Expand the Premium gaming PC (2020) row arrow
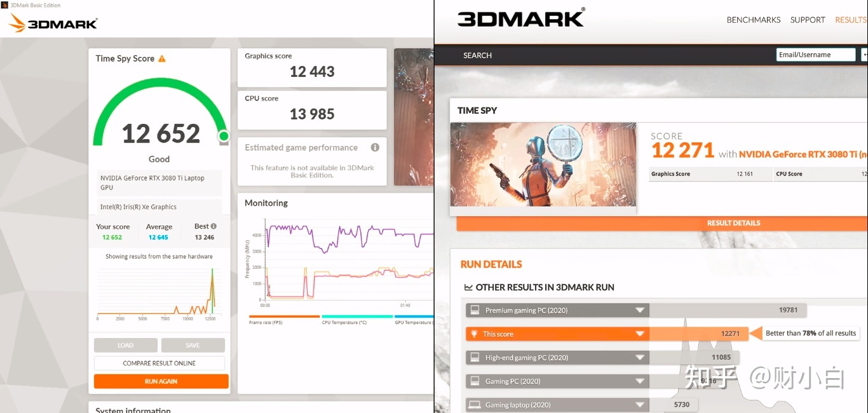Viewport: 868px width, 413px height. (x=640, y=311)
